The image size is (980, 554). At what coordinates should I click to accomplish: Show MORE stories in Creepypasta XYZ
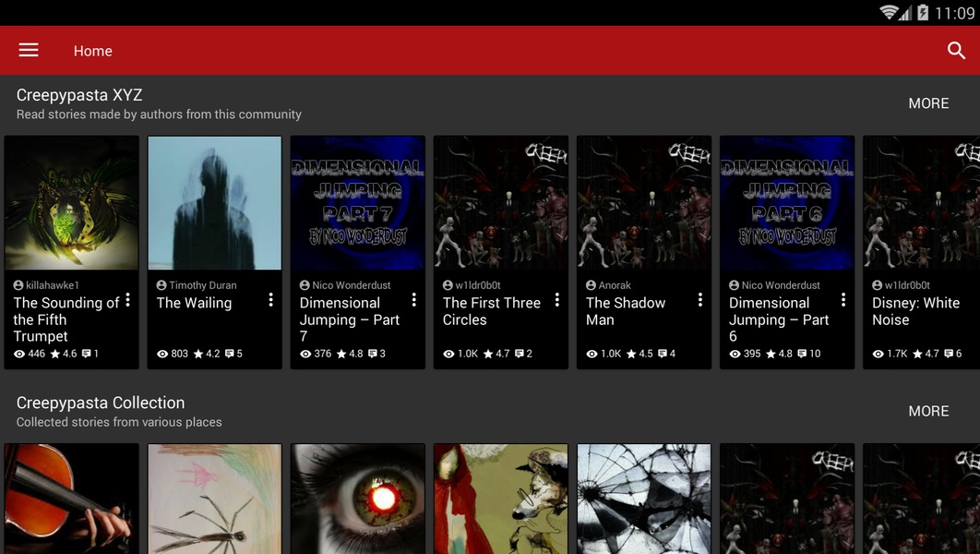tap(928, 103)
